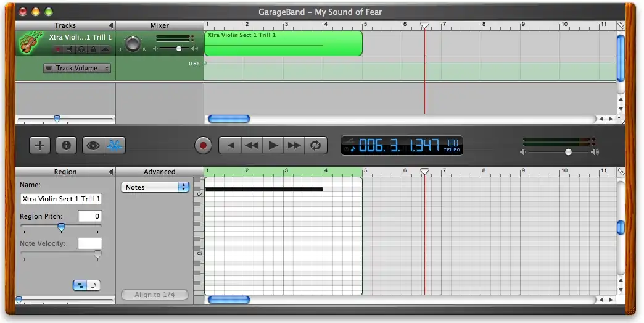Lock the violin track with padlock icon
This screenshot has width=644, height=323.
(93, 49)
